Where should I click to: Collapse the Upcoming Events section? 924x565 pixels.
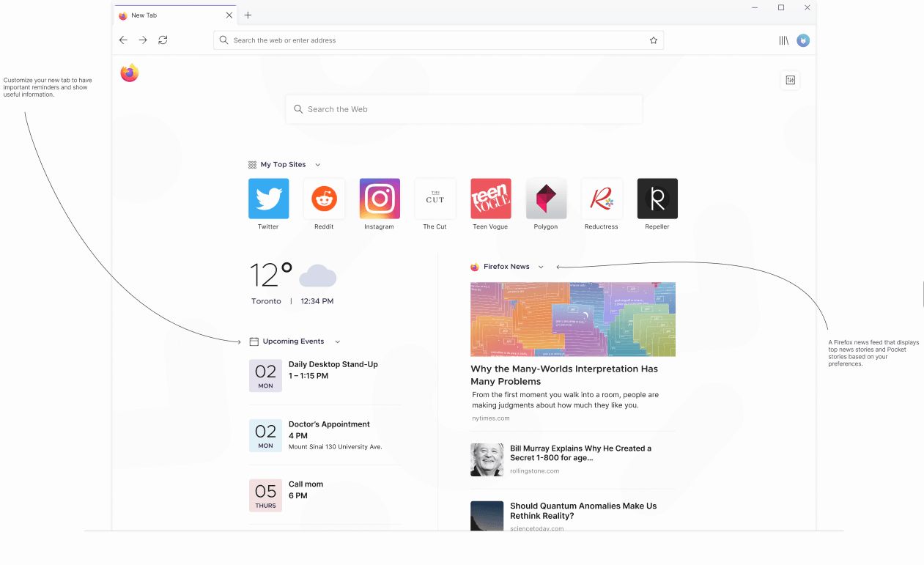click(337, 341)
